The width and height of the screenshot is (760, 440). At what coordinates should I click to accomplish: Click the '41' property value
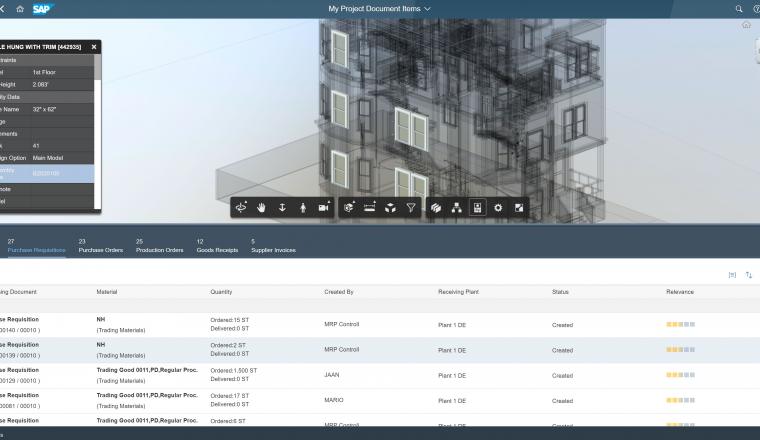tap(36, 146)
